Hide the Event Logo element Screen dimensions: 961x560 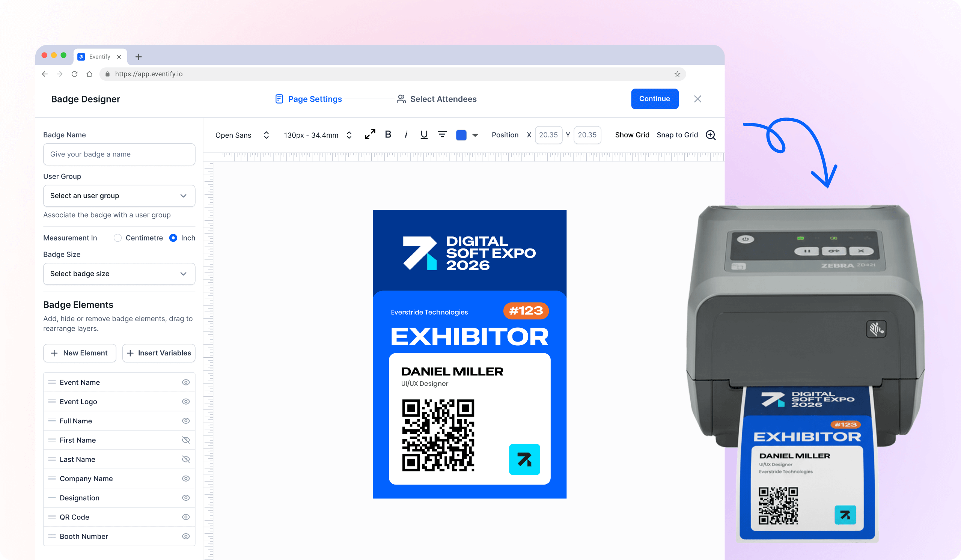[186, 401]
